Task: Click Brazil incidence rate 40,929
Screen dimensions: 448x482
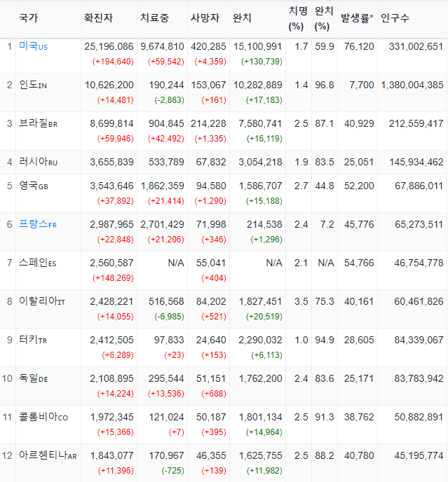Action: click(x=359, y=123)
